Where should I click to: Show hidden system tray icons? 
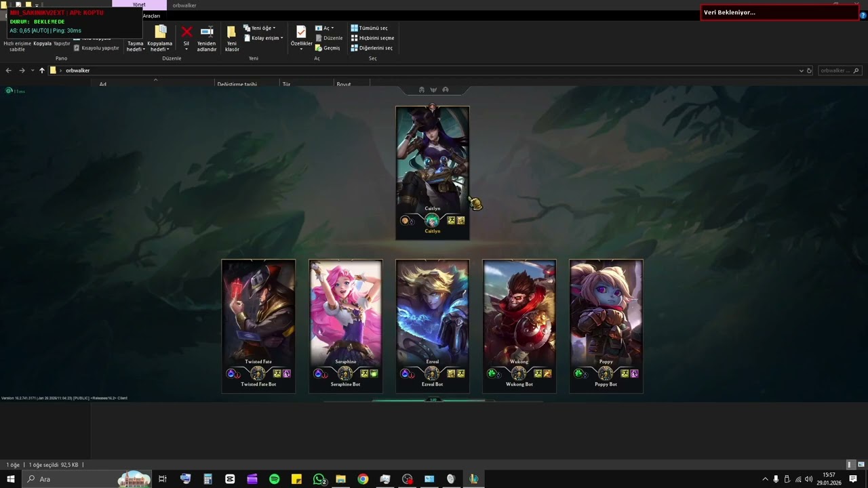click(765, 479)
